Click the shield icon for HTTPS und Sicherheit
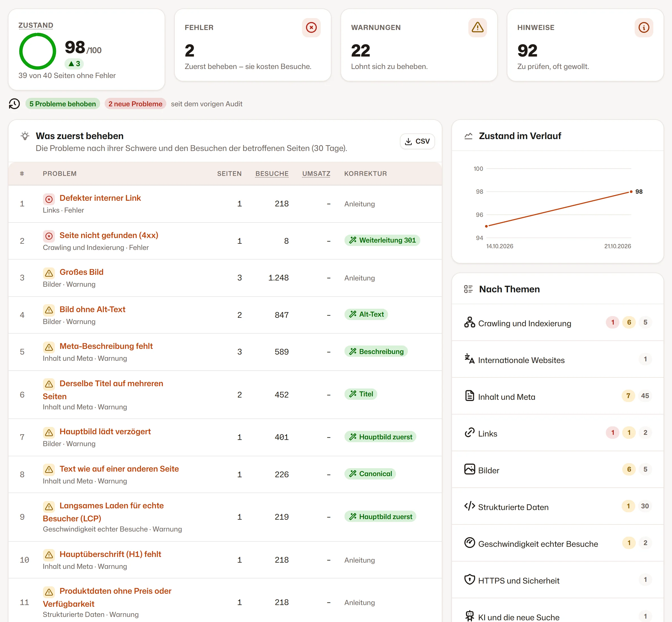Screen dimensions: 672x622 (469, 579)
